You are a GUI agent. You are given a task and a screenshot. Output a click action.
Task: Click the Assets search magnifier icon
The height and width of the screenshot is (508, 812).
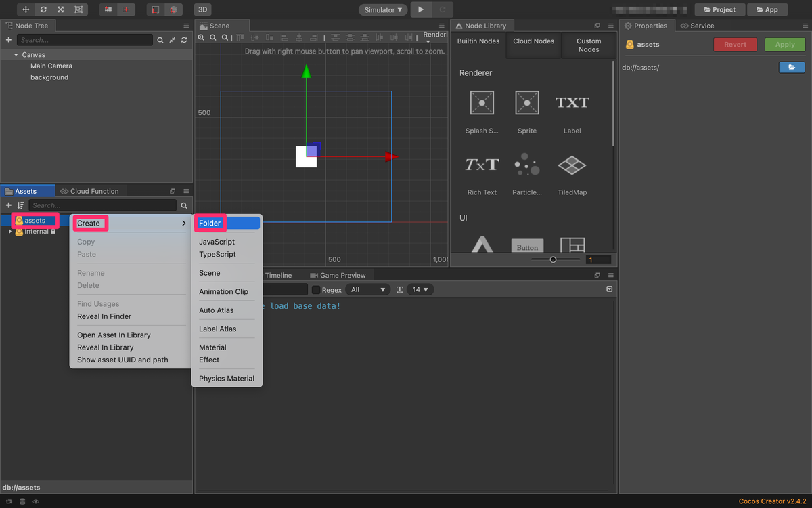[183, 205]
